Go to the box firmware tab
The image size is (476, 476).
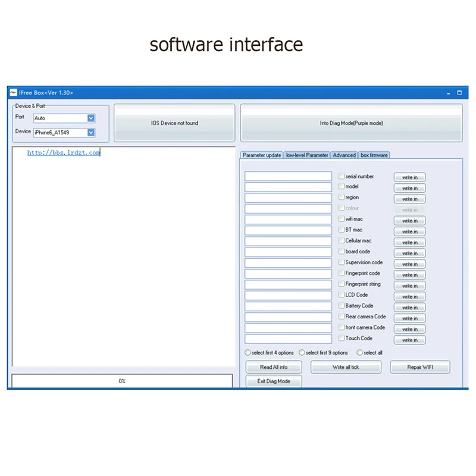pos(374,155)
